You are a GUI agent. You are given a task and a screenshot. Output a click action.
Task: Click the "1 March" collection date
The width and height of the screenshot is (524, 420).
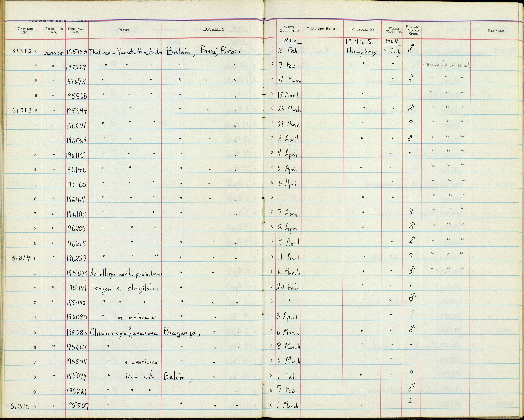[x=288, y=405]
